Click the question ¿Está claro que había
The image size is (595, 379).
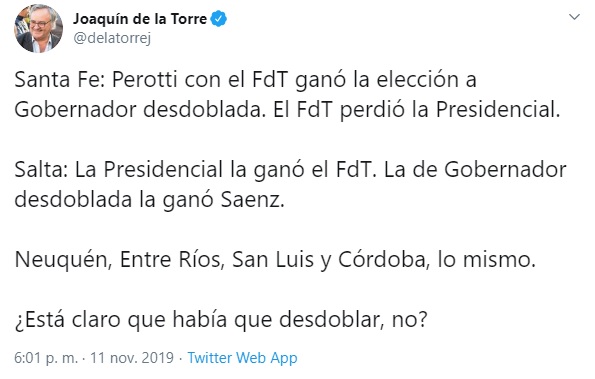click(221, 320)
